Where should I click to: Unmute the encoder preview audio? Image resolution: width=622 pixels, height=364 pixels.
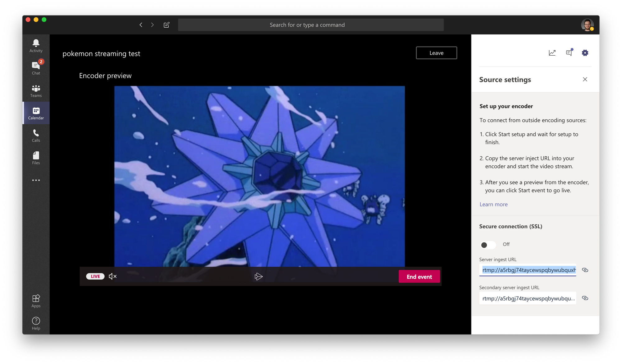113,276
